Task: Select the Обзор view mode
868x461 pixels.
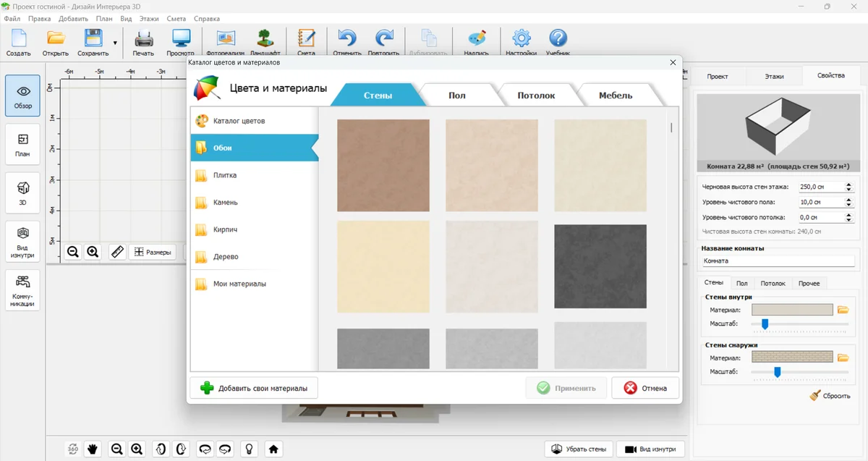Action: pyautogui.click(x=23, y=96)
